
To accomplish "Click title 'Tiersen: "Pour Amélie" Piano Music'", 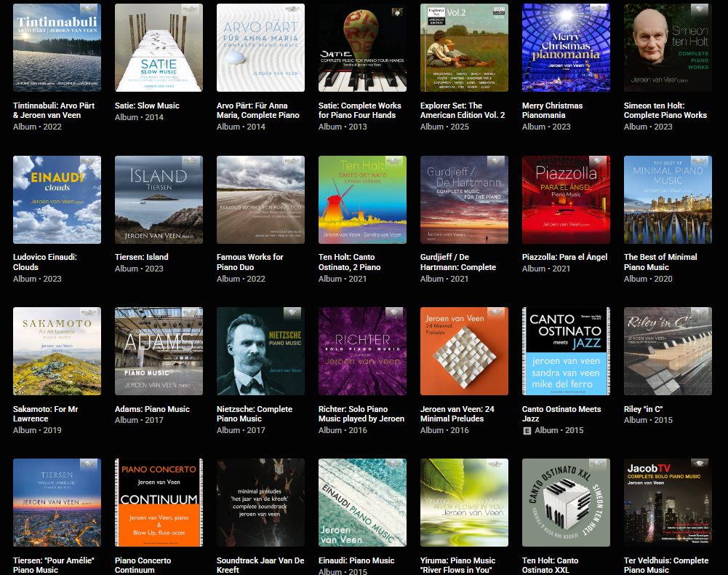I will click(53, 566).
